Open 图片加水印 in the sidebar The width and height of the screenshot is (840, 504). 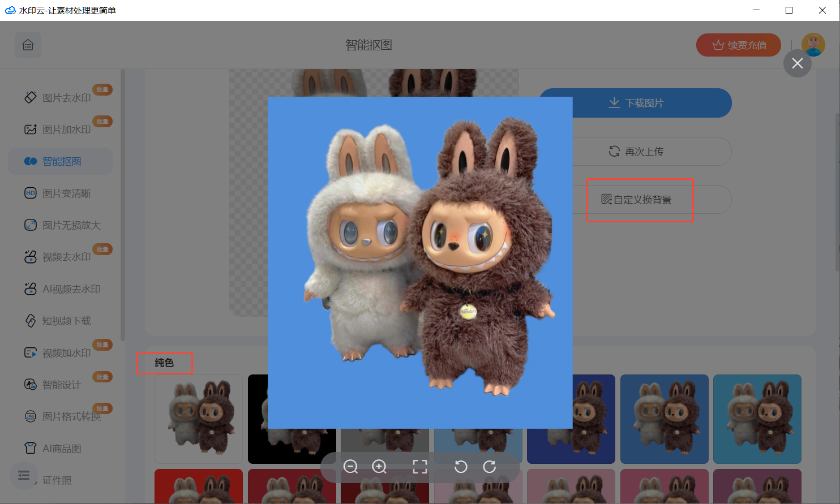click(61, 130)
